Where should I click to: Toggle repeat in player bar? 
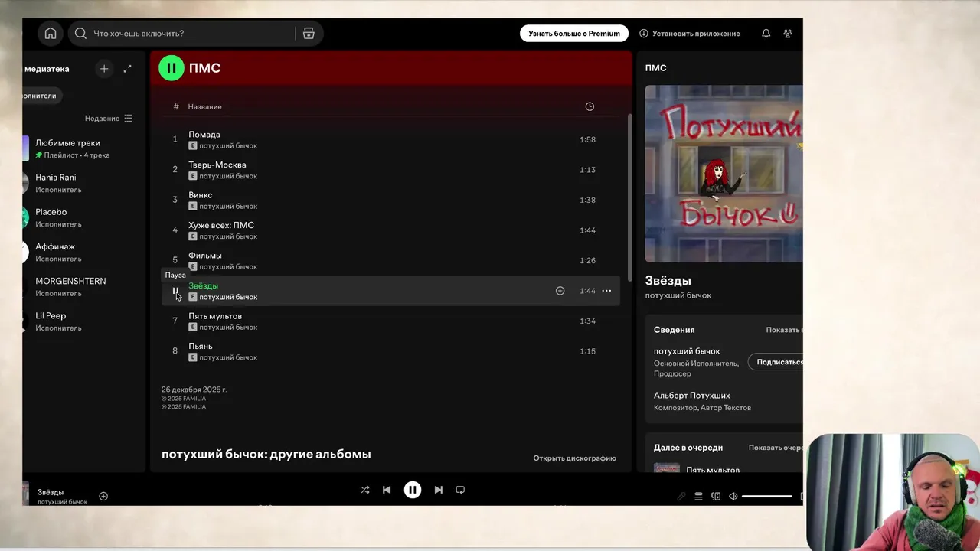point(460,490)
